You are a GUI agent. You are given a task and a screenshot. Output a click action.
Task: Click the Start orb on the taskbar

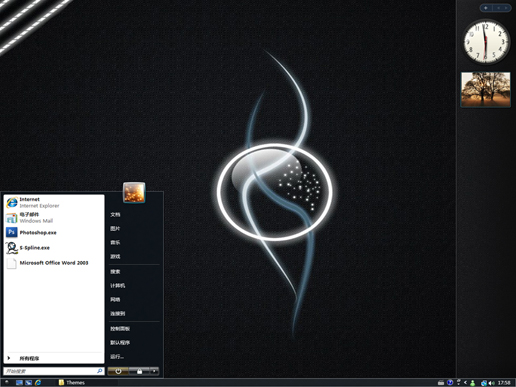[x=6, y=382]
